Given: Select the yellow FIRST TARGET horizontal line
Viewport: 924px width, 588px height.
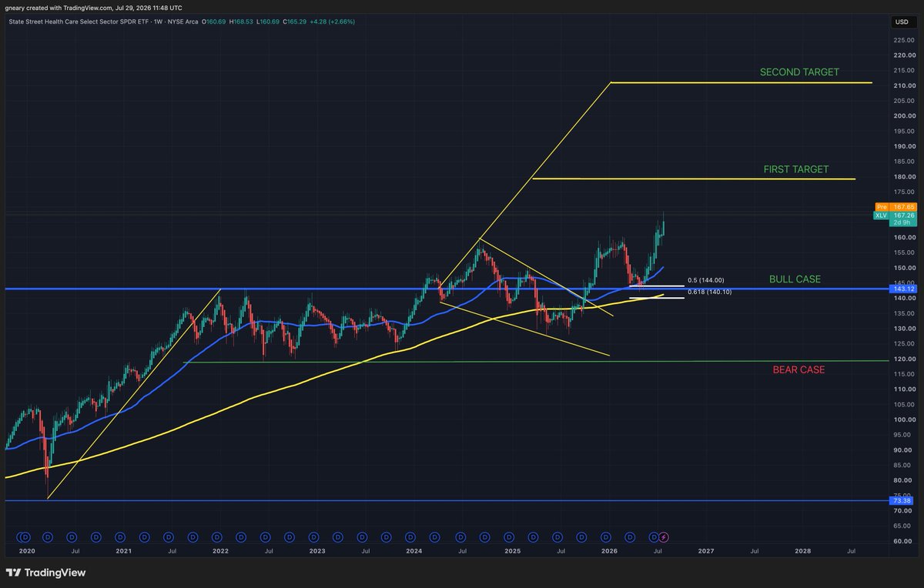Looking at the screenshot, I should 694,179.
